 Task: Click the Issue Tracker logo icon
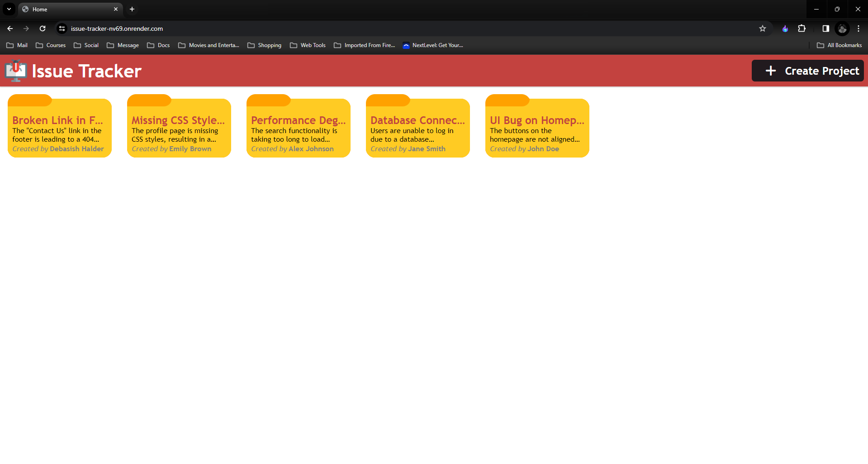[x=16, y=71]
